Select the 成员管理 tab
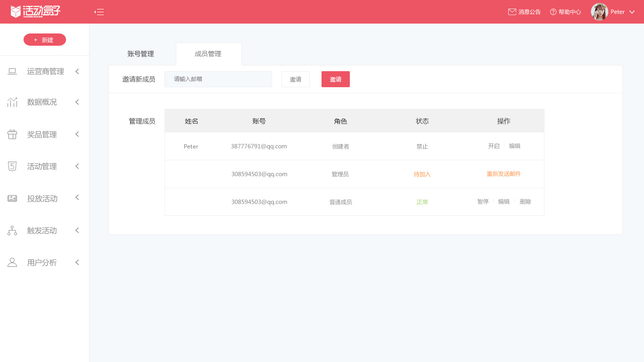Screen dimensions: 644x362 pyautogui.click(x=208, y=54)
